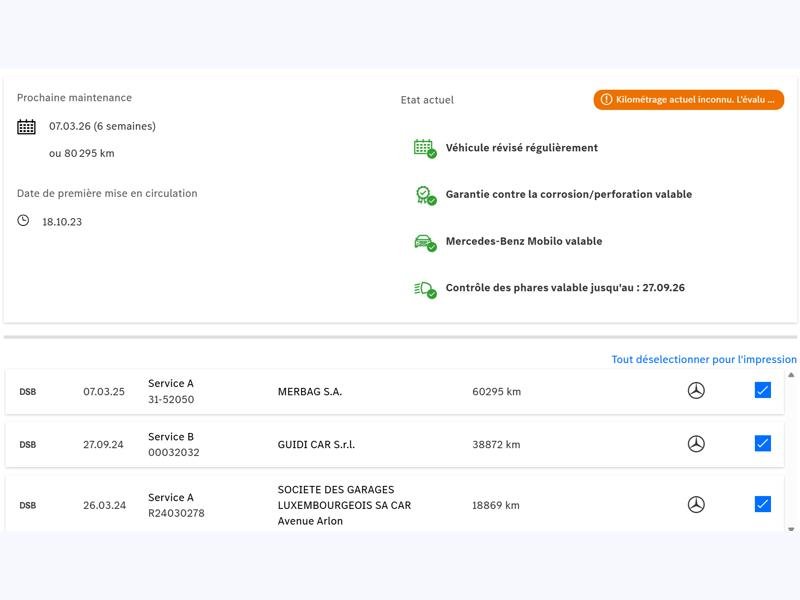
Task: Click Mercedes star logo in MERBAG S.A. row
Action: pos(696,391)
